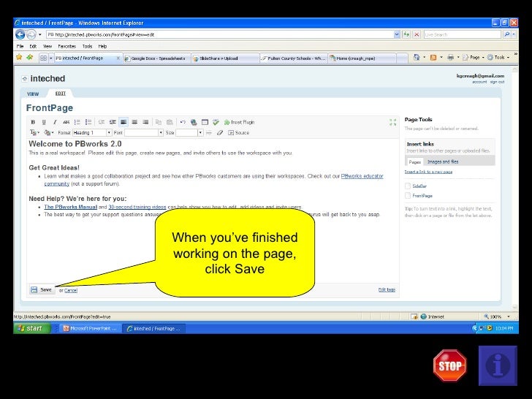Insert a numbered list
Image resolution: width=532 pixels, height=399 pixels.
tap(77, 122)
